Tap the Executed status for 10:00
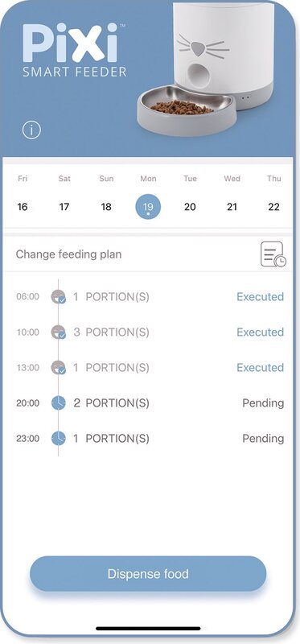Viewport: 300px width, 644px height. pyautogui.click(x=261, y=332)
